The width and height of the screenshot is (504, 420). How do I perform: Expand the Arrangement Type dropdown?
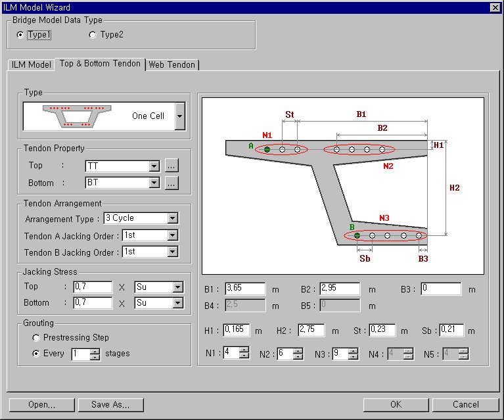(172, 218)
